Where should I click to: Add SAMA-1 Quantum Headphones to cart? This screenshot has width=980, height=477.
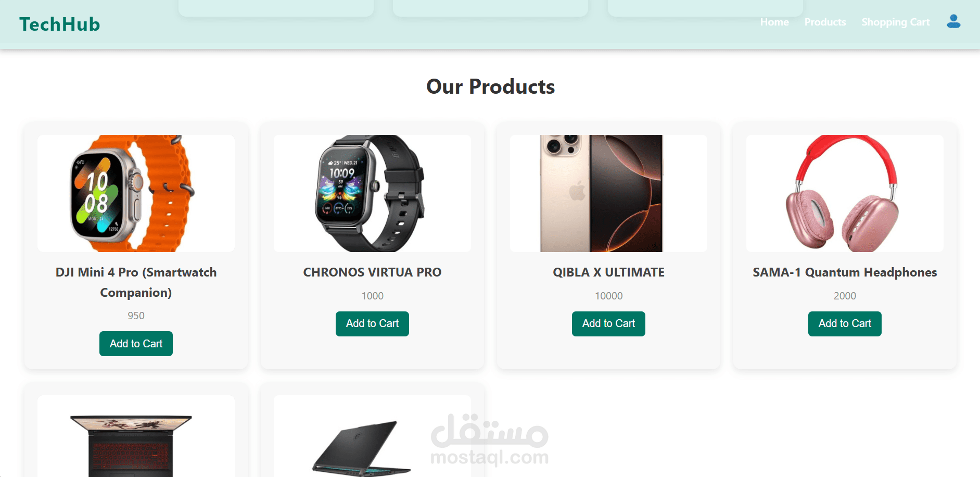(x=845, y=323)
